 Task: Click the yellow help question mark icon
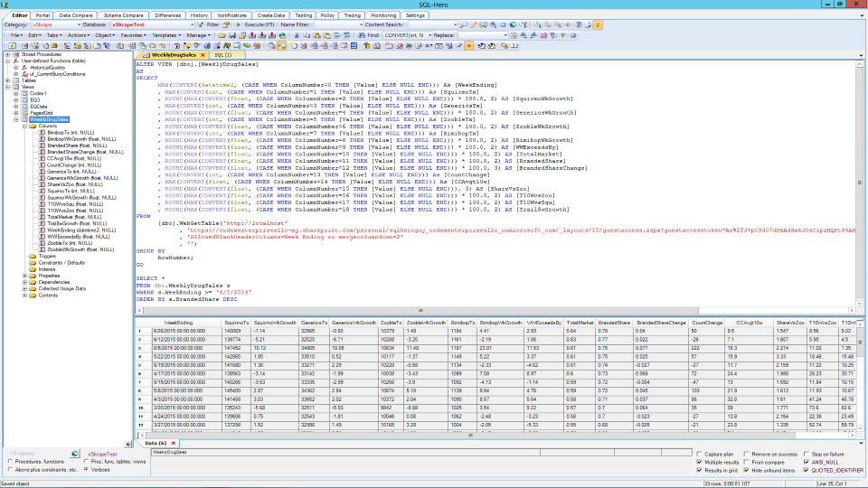(598, 25)
